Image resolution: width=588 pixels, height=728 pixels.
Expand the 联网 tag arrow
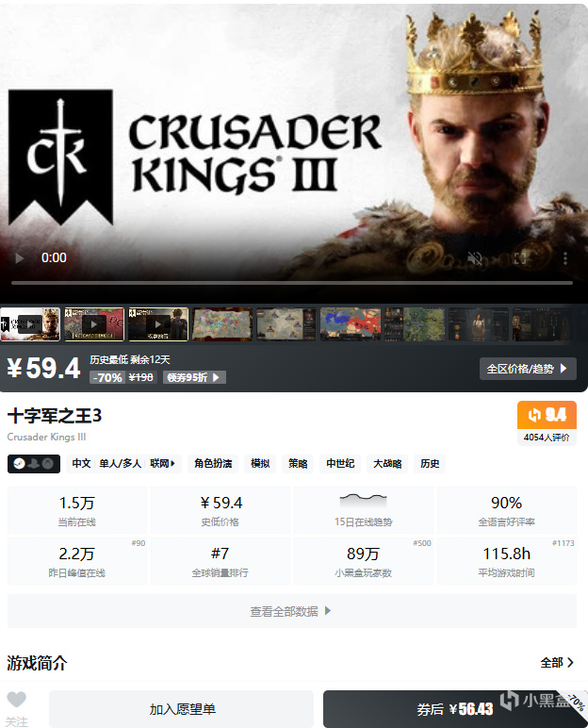click(172, 463)
